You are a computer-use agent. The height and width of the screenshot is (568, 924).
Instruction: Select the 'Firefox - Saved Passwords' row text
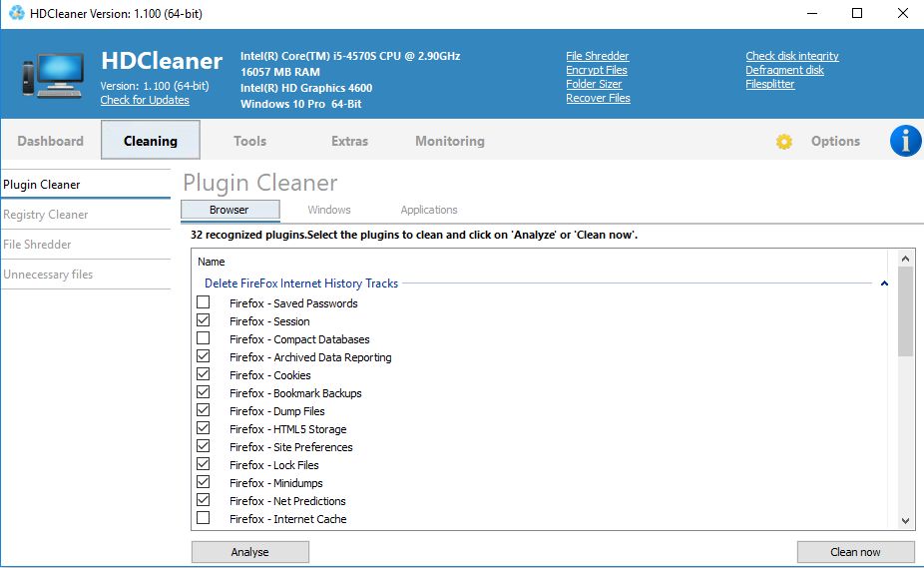click(293, 303)
